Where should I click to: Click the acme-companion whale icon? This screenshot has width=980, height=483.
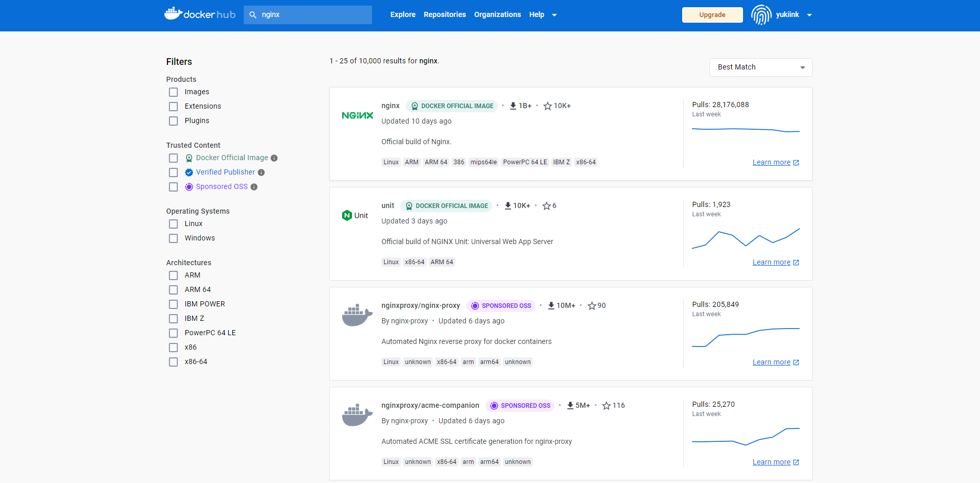tap(357, 415)
